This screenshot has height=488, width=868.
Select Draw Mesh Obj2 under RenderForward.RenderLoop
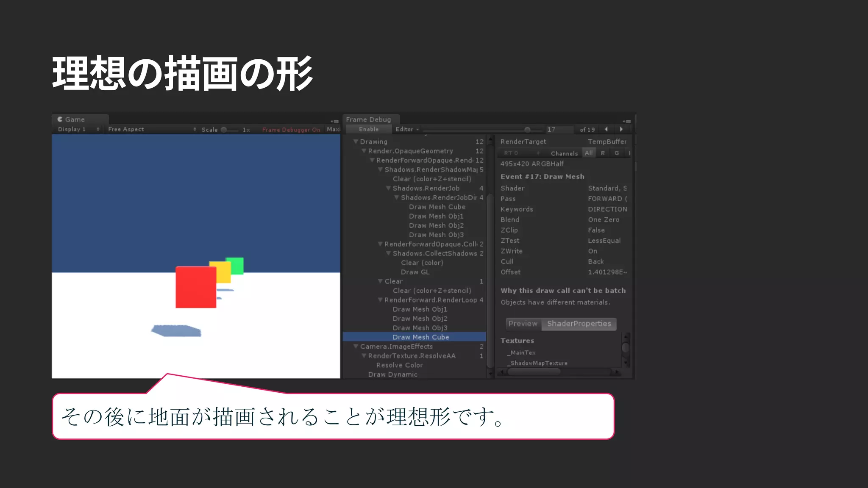click(x=420, y=319)
